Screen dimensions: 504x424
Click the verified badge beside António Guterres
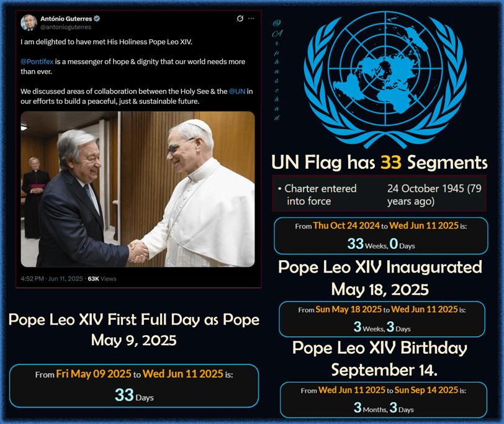pos(97,19)
